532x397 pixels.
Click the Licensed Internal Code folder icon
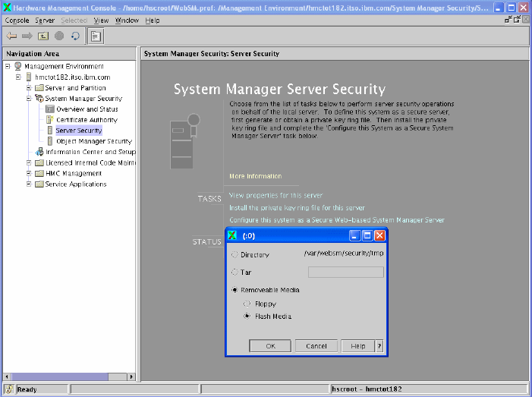click(39, 163)
